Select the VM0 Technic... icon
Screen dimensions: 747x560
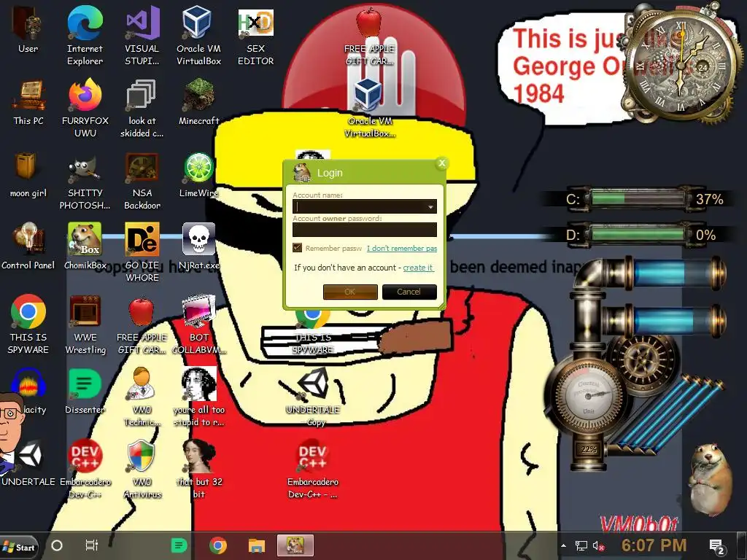(x=142, y=397)
